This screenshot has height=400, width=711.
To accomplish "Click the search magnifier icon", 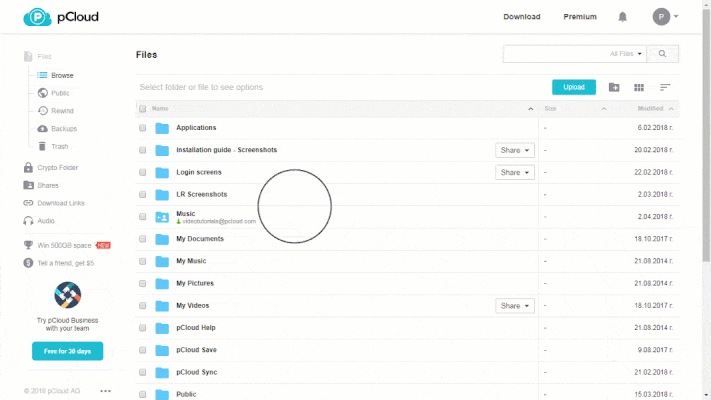I will pyautogui.click(x=662, y=54).
